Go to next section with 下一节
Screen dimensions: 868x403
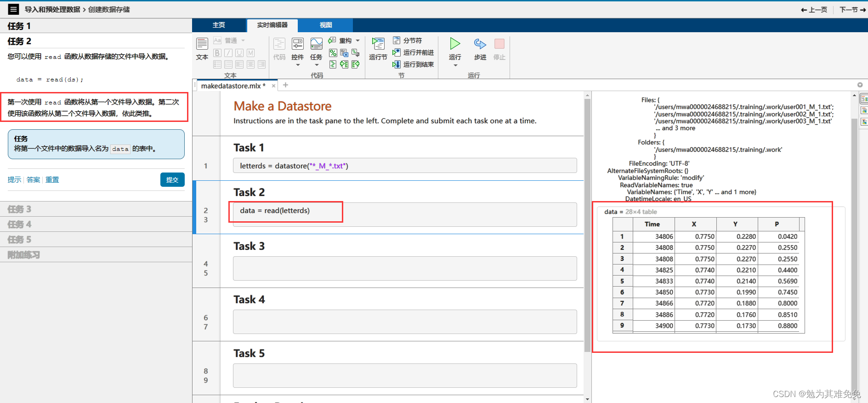point(853,9)
